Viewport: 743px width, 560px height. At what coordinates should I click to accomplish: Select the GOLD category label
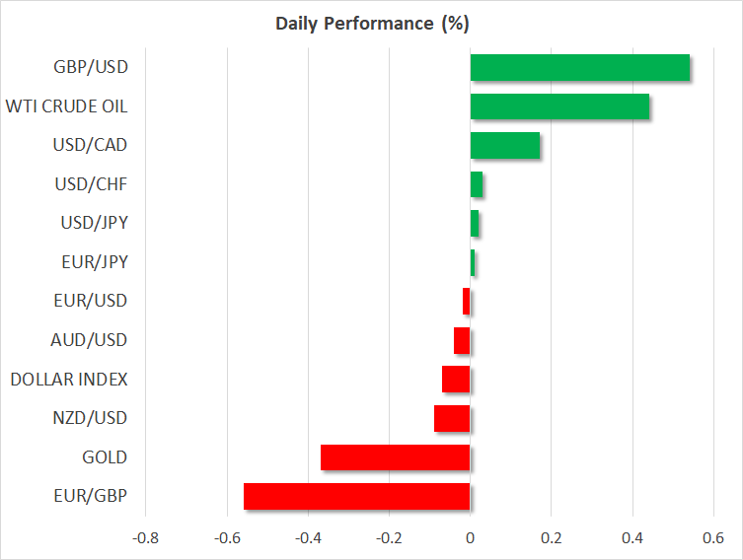106,457
